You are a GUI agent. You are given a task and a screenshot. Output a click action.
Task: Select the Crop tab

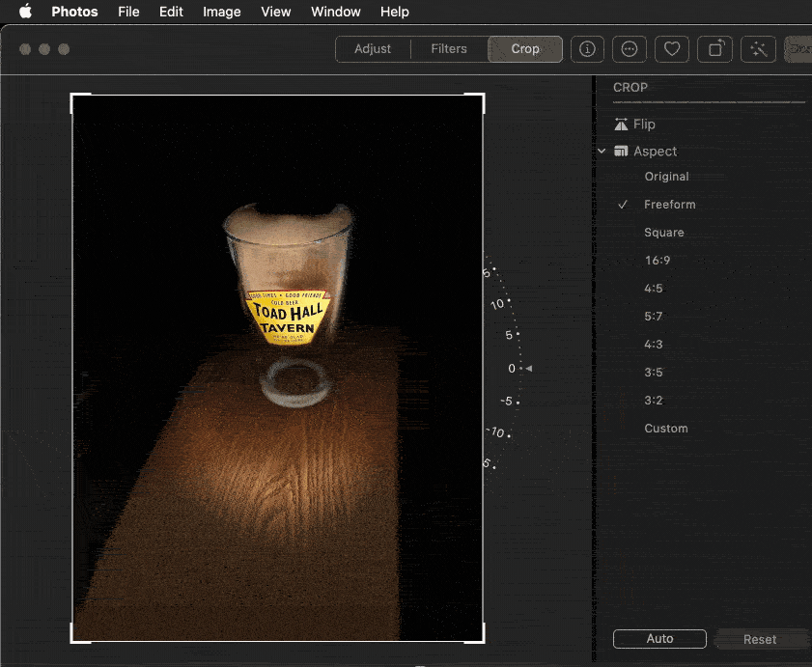525,48
